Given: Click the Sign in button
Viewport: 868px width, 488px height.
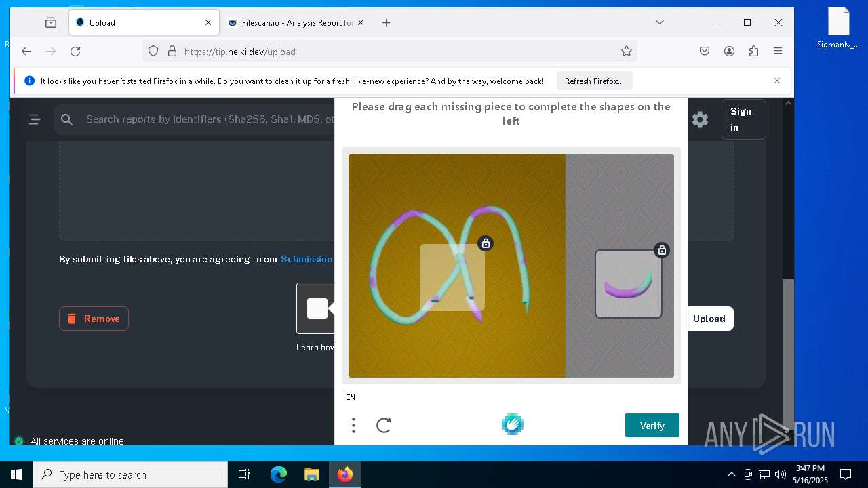Looking at the screenshot, I should (x=744, y=119).
